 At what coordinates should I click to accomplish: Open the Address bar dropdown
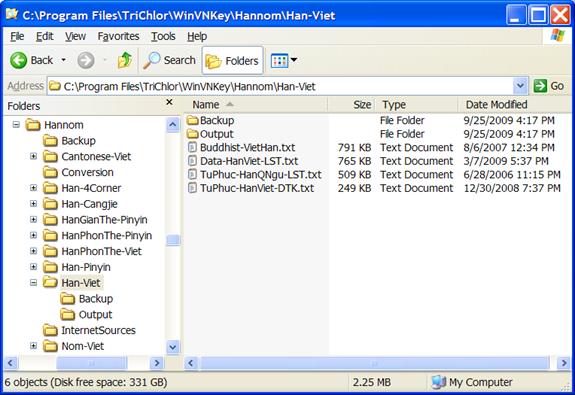(x=520, y=86)
